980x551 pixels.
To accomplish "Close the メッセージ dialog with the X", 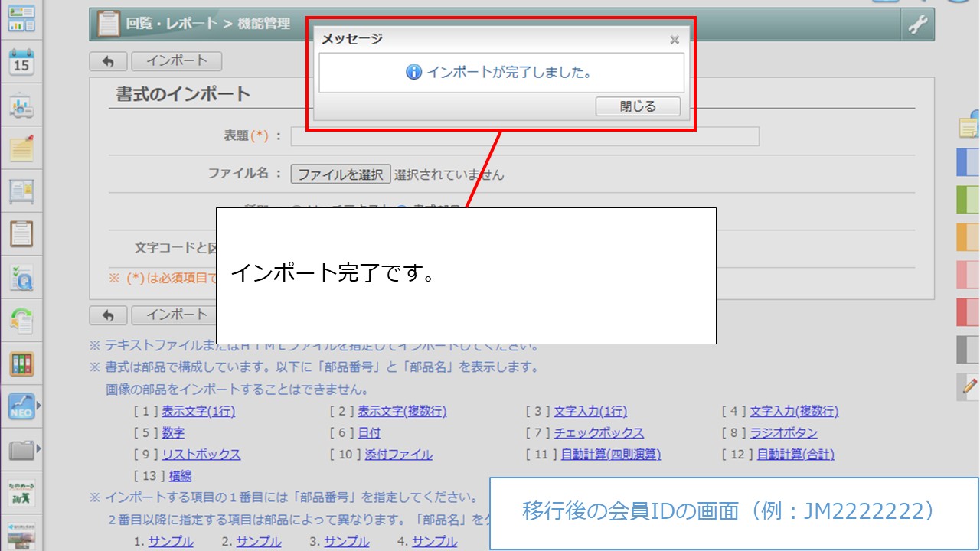I will 674,40.
